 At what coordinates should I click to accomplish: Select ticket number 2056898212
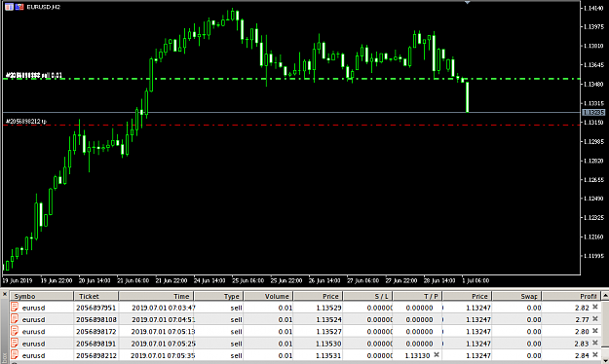(95, 355)
